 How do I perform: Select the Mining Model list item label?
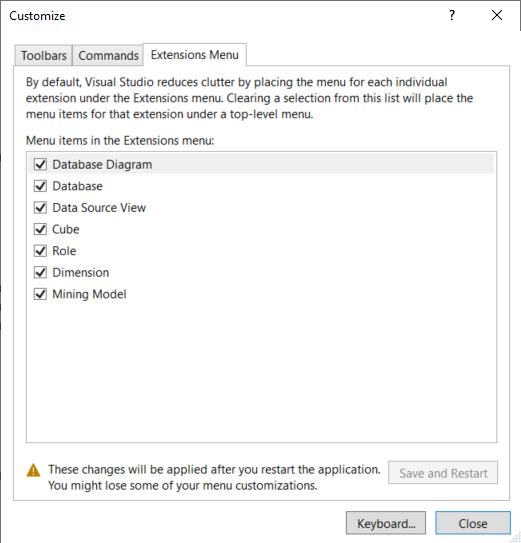89,294
